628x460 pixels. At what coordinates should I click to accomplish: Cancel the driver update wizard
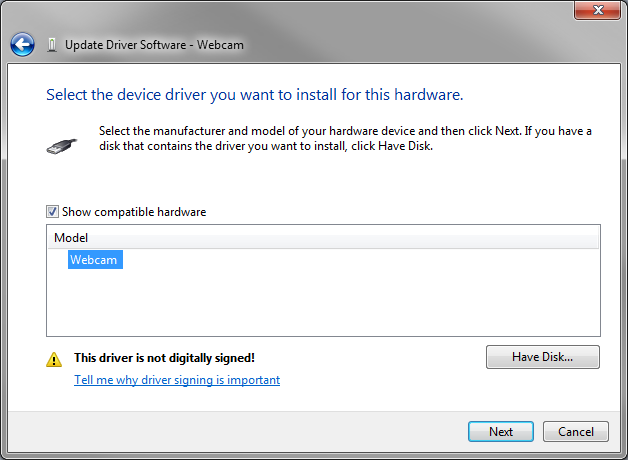(575, 432)
